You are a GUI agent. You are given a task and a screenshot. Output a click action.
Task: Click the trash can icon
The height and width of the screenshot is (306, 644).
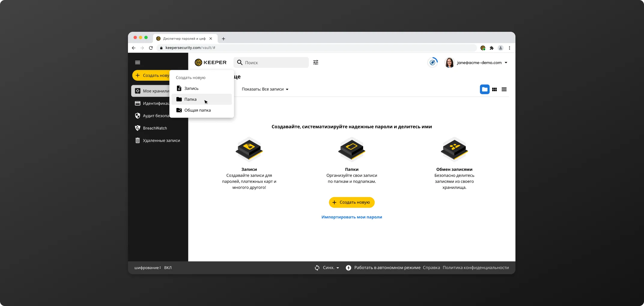tap(138, 140)
